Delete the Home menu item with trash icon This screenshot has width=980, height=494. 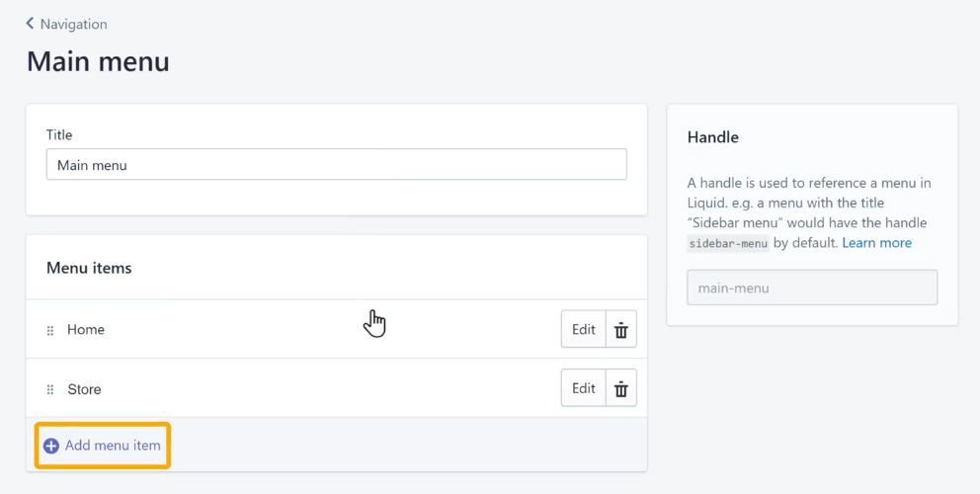[x=621, y=330]
